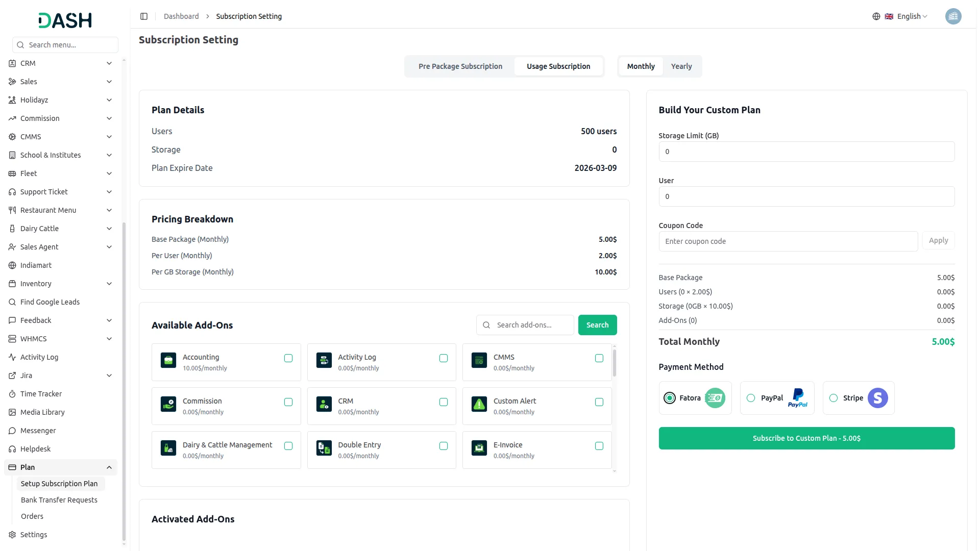Click the E-Invoice add-on icon
980x551 pixels.
point(479,448)
